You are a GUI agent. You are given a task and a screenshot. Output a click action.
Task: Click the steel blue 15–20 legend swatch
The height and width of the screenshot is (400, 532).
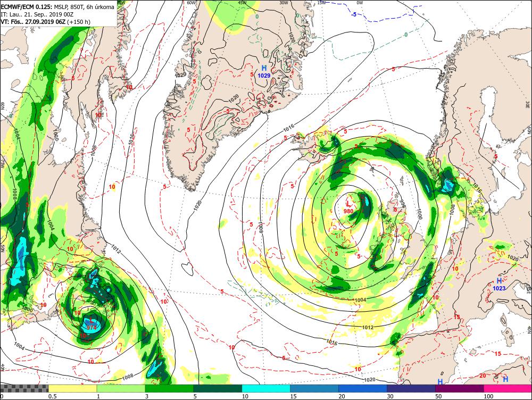click(314, 388)
